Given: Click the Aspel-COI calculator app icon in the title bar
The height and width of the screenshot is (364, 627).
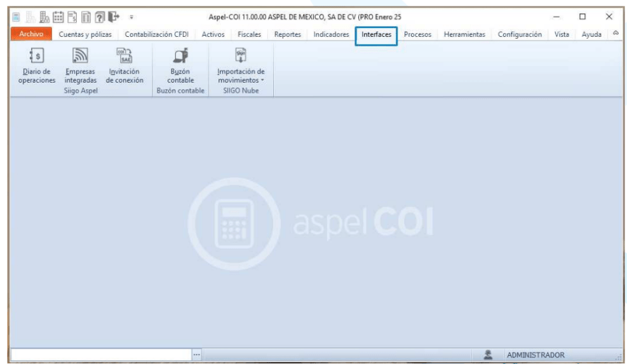Looking at the screenshot, I should 16,17.
